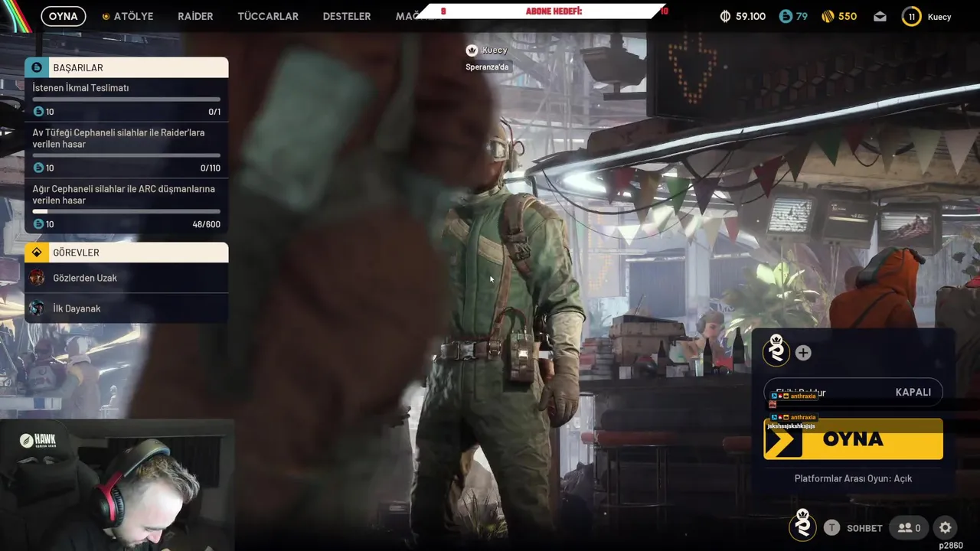Go to the TÜCCARLAR tab
This screenshot has height=551, width=980.
tap(268, 16)
